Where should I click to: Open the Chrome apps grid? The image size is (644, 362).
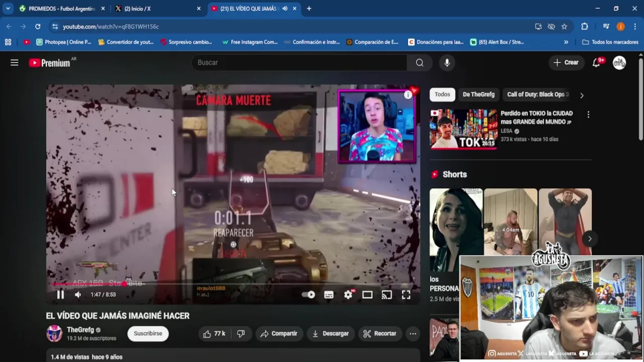coord(8,42)
